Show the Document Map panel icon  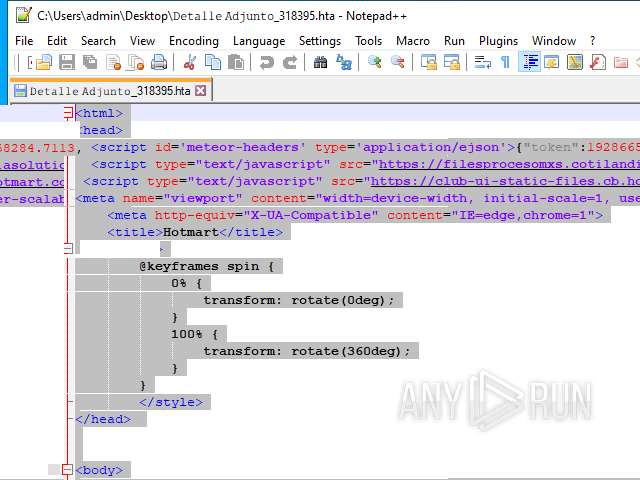click(575, 62)
